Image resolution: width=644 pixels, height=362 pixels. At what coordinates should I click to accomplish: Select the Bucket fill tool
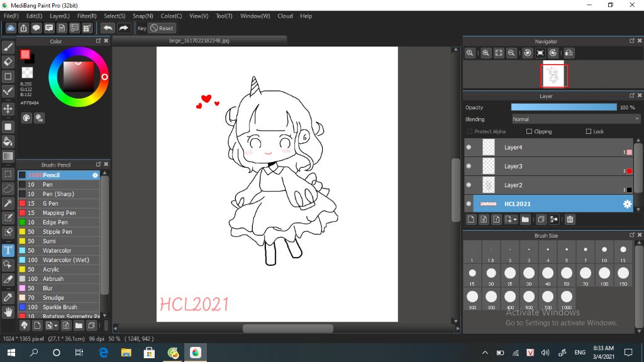(x=8, y=141)
